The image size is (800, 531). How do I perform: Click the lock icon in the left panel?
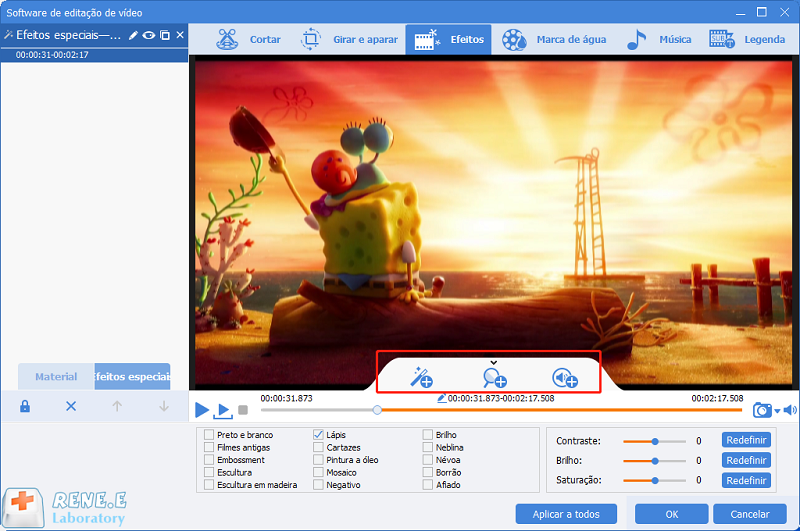(x=24, y=406)
